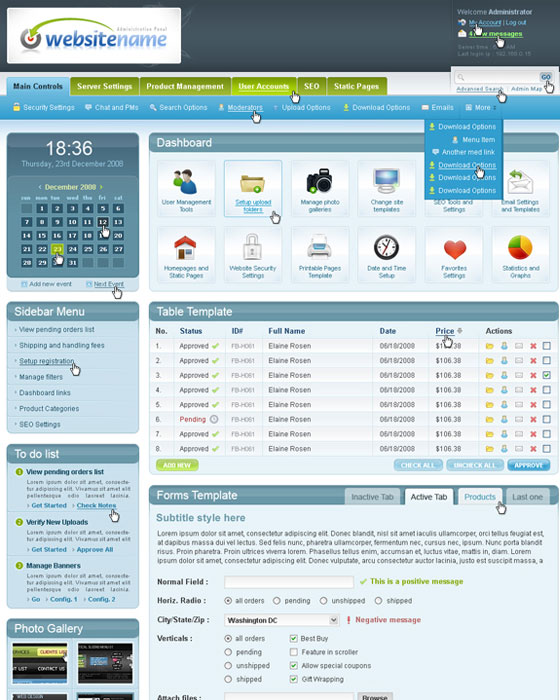Switch to the Server Settings tab

tap(104, 86)
